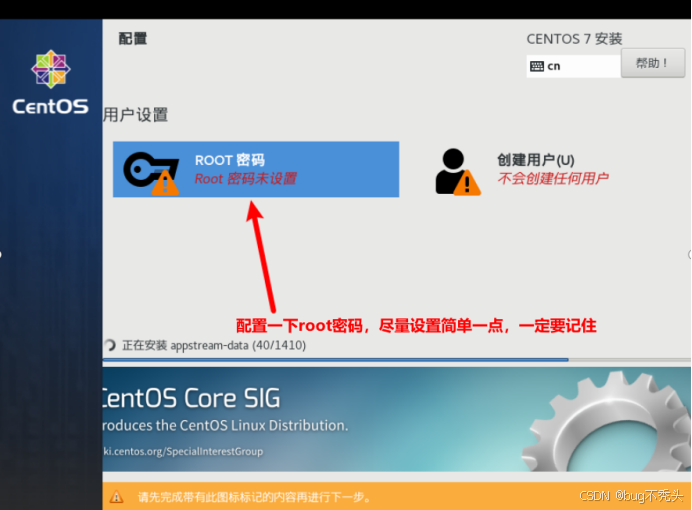
Task: Open the ROOT 密码 settings
Action: [256, 169]
